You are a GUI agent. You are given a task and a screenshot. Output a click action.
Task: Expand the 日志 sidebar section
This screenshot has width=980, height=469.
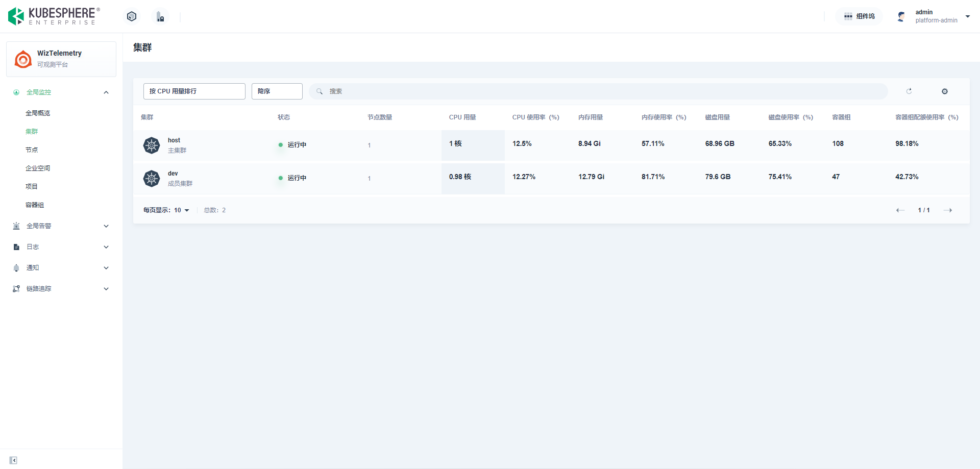click(61, 247)
